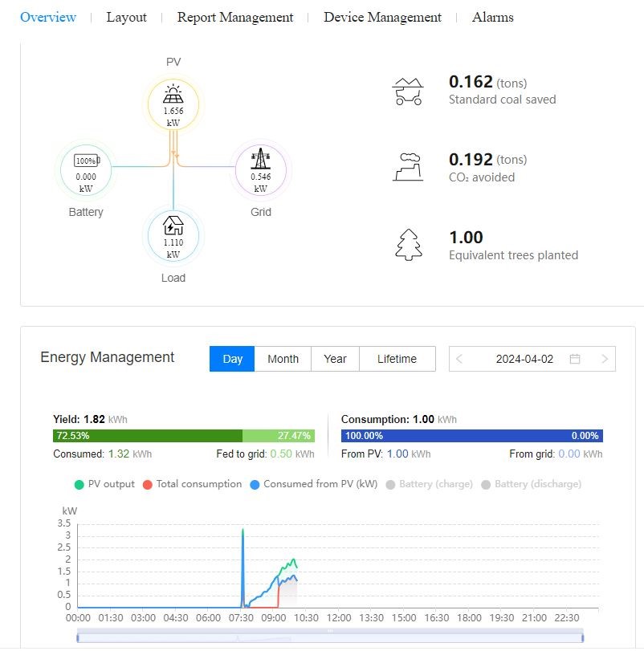Click the Battery 100% icon
This screenshot has width=644, height=651.
[x=85, y=161]
